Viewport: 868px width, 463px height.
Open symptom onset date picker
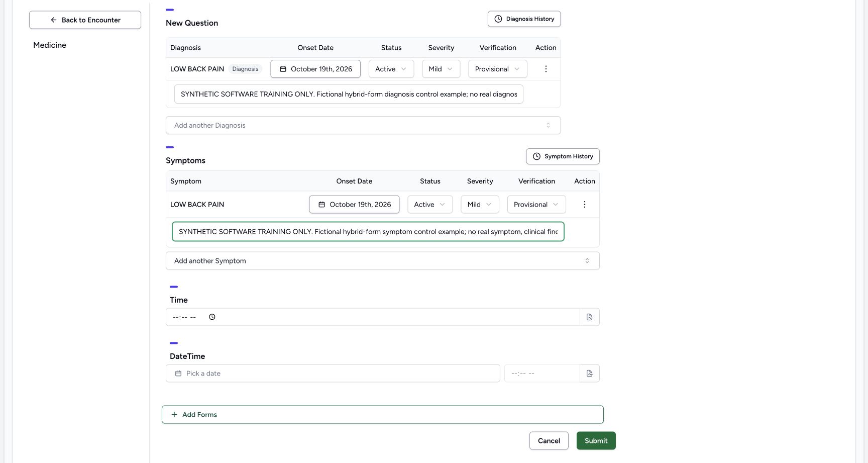tap(354, 205)
